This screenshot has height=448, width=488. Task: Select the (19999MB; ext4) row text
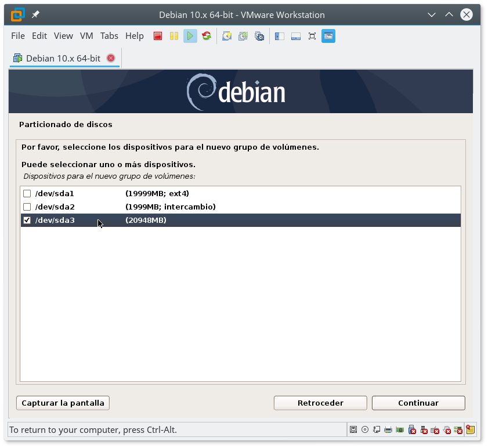click(x=157, y=194)
